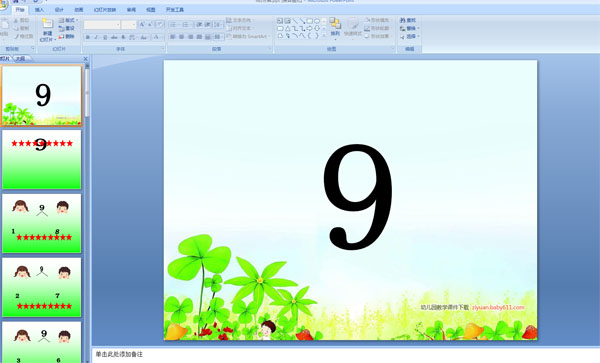Select the Triangle shape in gallery
This screenshot has width=600, height=363.
tap(287, 28)
